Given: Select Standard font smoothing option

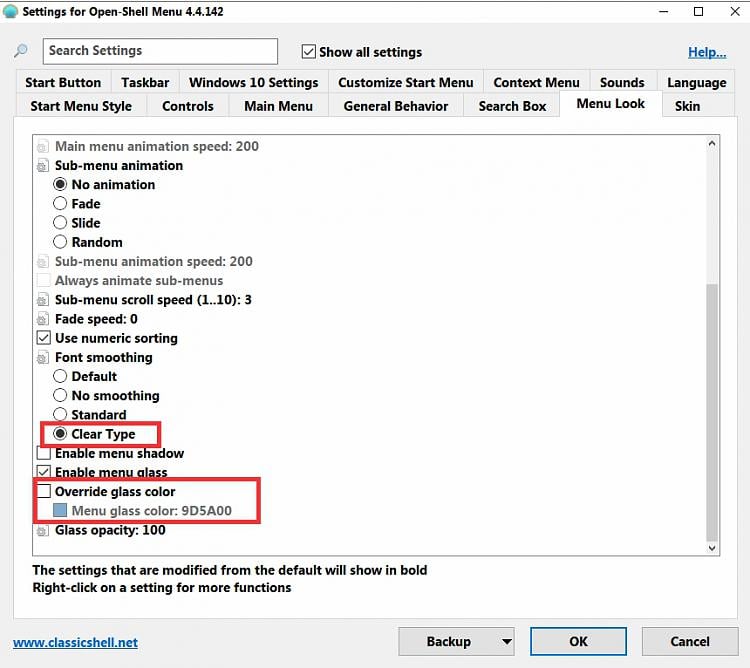Looking at the screenshot, I should tap(60, 414).
